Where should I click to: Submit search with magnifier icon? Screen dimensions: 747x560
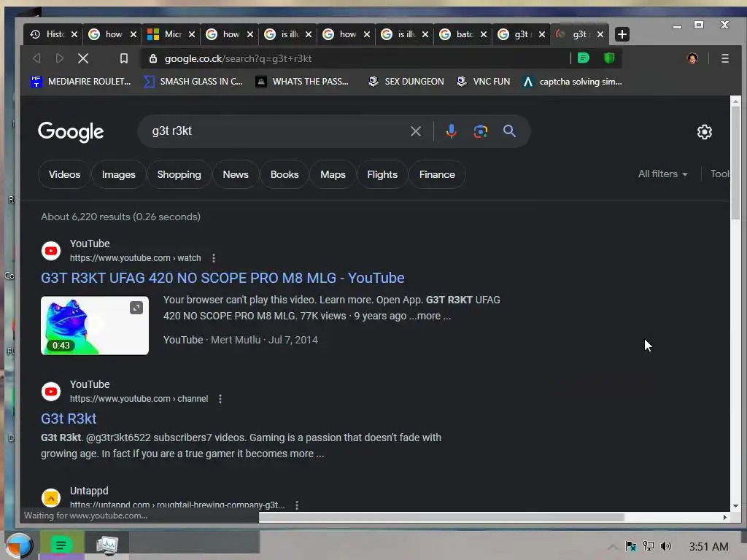click(509, 131)
